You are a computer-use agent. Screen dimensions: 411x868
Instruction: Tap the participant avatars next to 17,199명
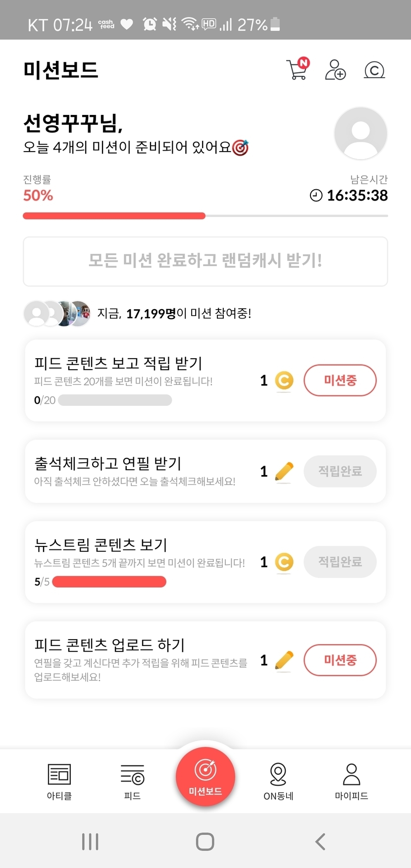click(x=57, y=314)
